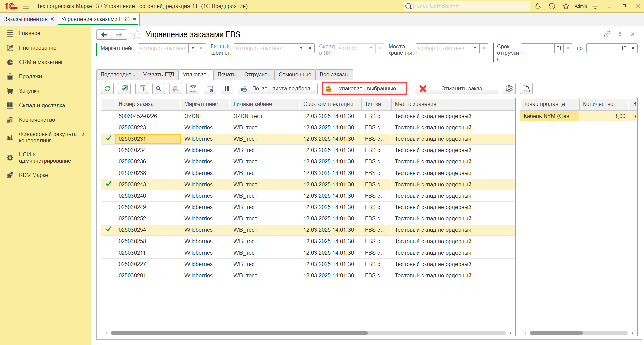
Task: Open Склад и доставка section
Action: (42, 105)
